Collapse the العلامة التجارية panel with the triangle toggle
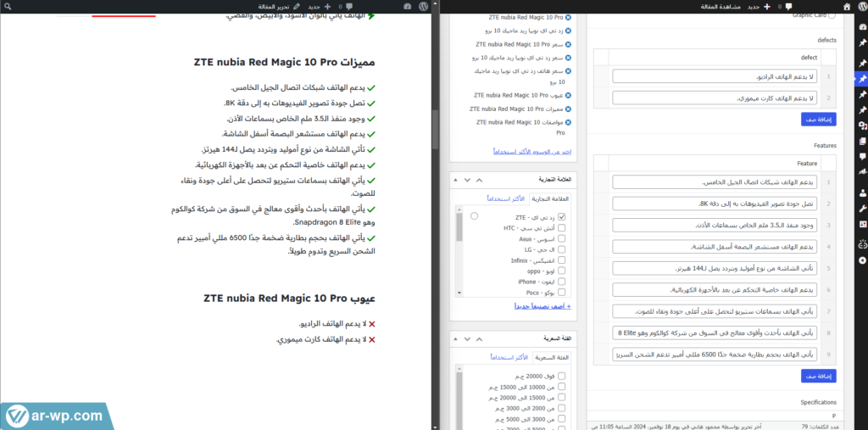868x430 pixels. pyautogui.click(x=454, y=180)
